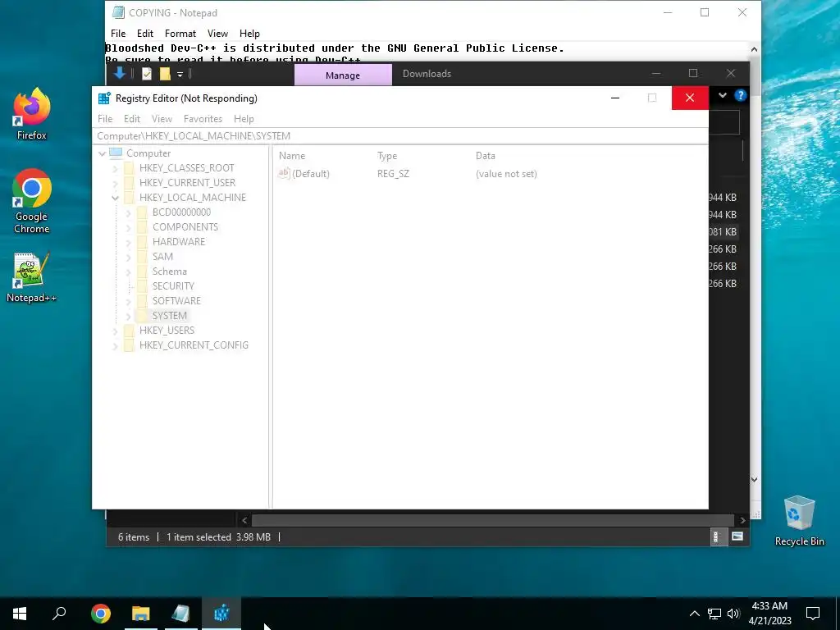840x630 pixels.
Task: Open Notepad++ desktop shortcut
Action: click(x=32, y=277)
